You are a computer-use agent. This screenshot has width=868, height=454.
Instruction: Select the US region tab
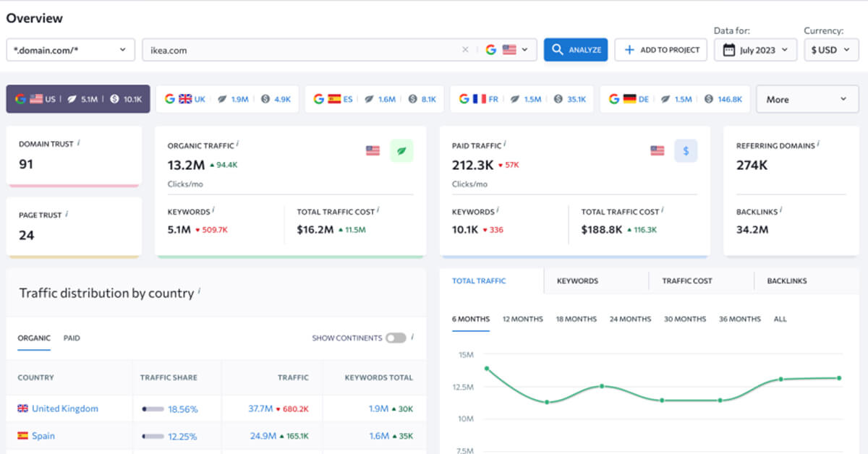(x=78, y=99)
